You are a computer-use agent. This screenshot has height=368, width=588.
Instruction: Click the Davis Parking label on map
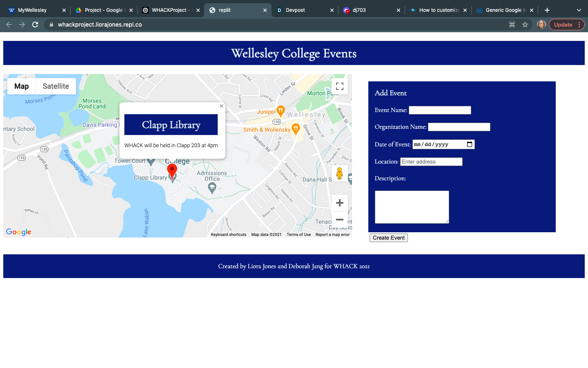pos(100,125)
